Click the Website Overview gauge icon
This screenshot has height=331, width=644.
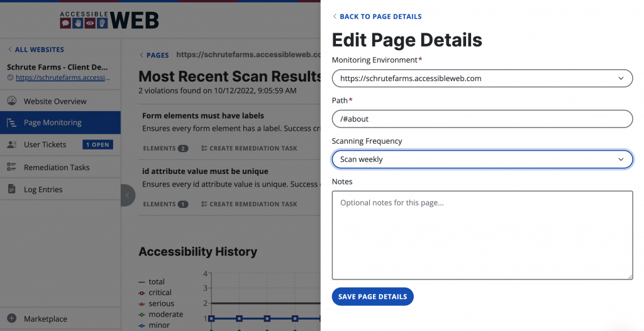(11, 101)
